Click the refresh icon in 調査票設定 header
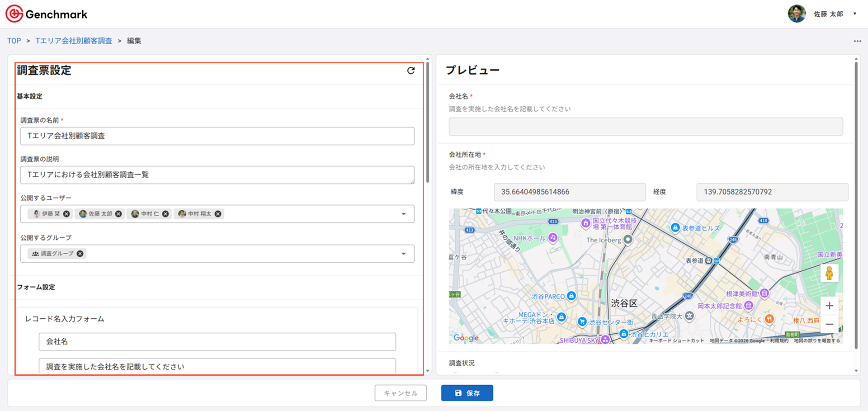Viewport: 868px width, 411px height. 410,71
